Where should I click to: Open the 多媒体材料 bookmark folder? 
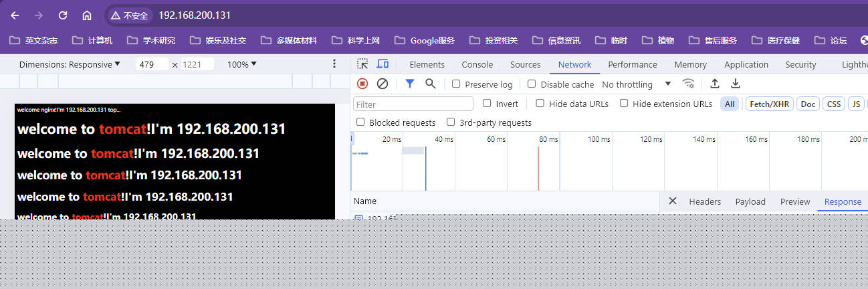289,41
